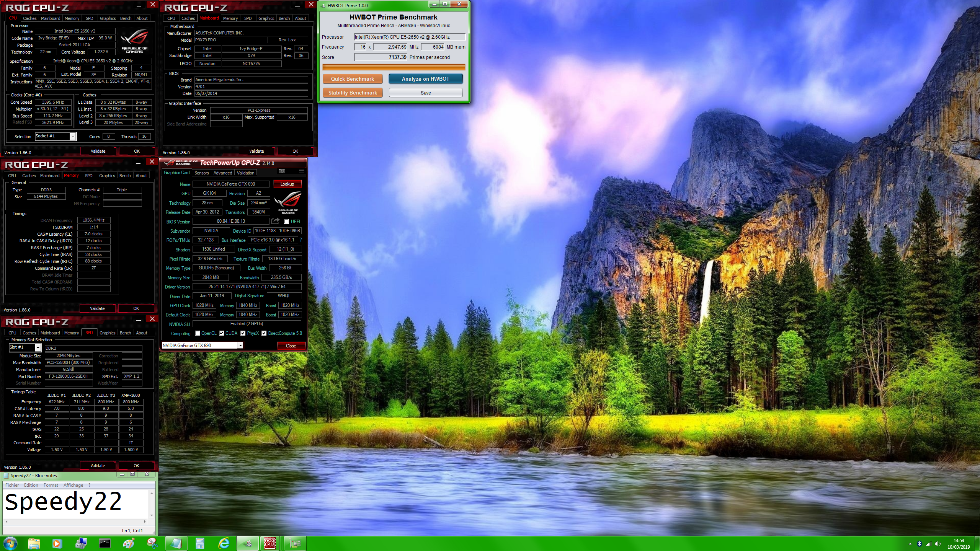Switch to GPU-Z taskbar button
This screenshot has width=980, height=551.
[x=295, y=543]
